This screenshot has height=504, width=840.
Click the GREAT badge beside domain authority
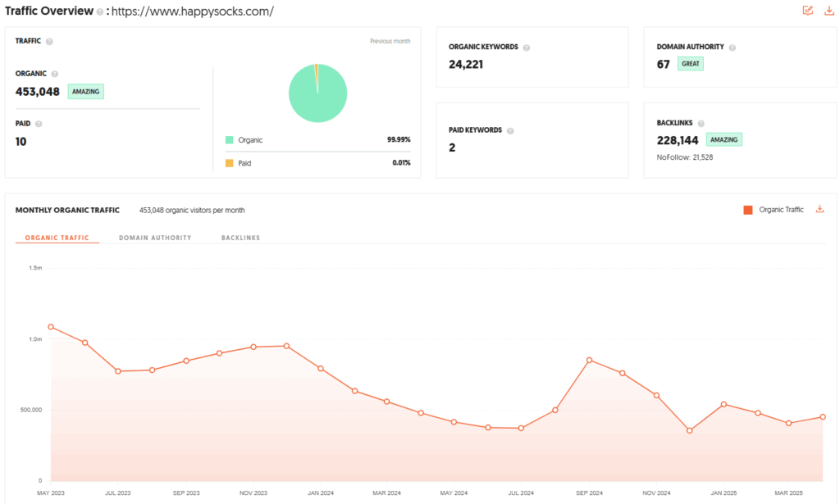691,64
